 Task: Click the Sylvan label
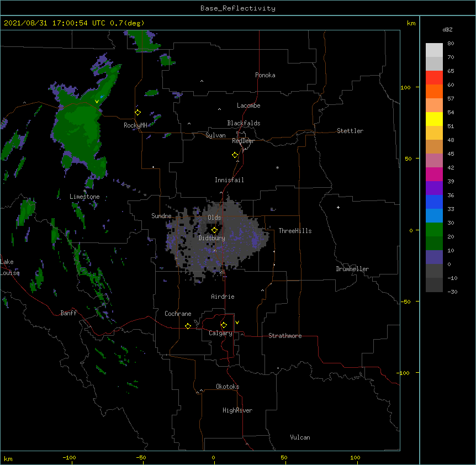(x=215, y=135)
